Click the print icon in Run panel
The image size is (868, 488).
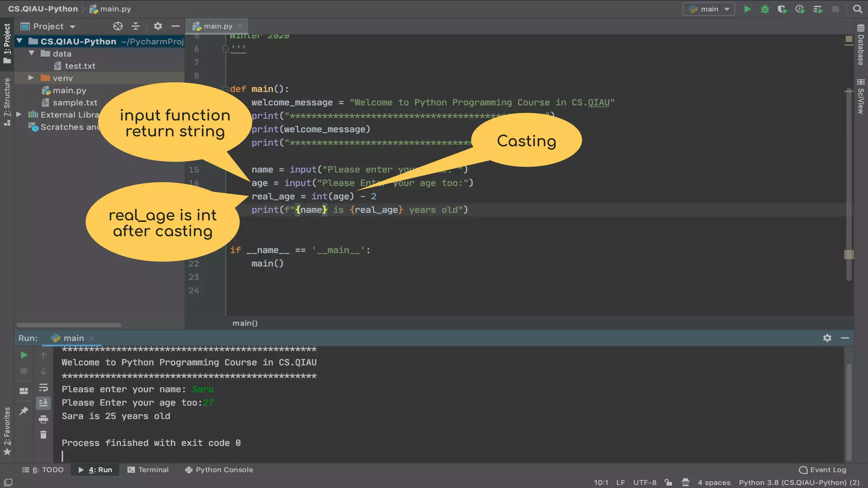tap(43, 419)
